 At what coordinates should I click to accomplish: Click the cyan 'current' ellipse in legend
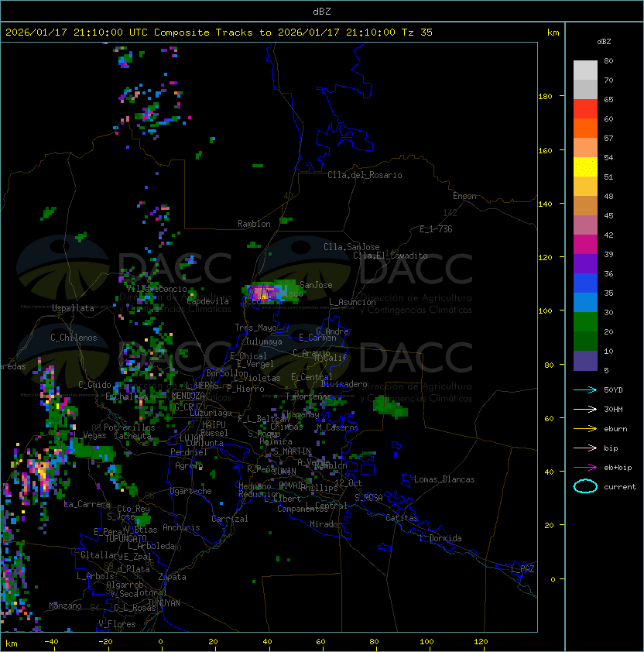click(x=585, y=486)
